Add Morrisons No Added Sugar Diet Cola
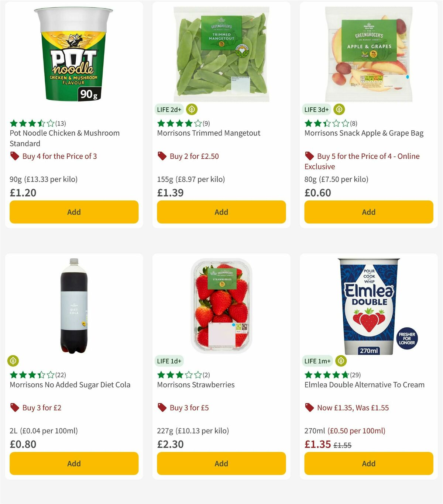Viewport: 443px width, 504px height. tap(74, 463)
